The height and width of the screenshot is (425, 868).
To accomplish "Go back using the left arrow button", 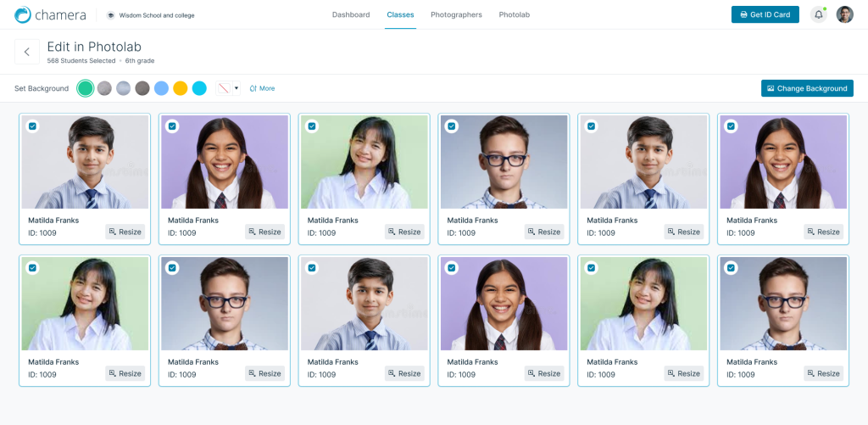I will point(27,52).
